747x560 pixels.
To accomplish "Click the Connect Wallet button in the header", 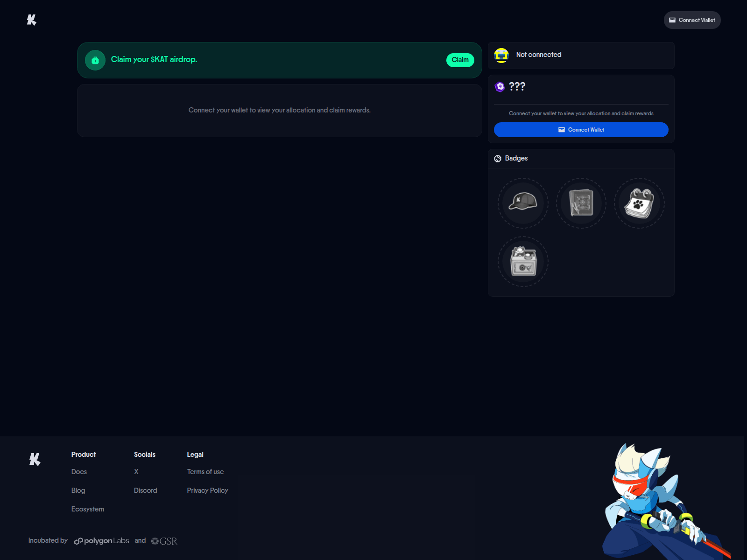I will 692,20.
